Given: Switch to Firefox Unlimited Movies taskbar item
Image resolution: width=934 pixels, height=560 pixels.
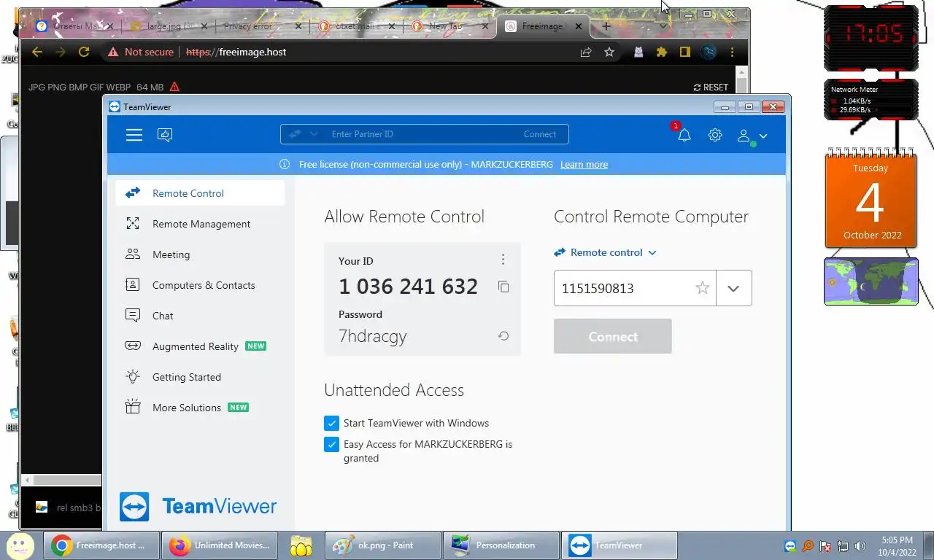Looking at the screenshot, I should 220,545.
